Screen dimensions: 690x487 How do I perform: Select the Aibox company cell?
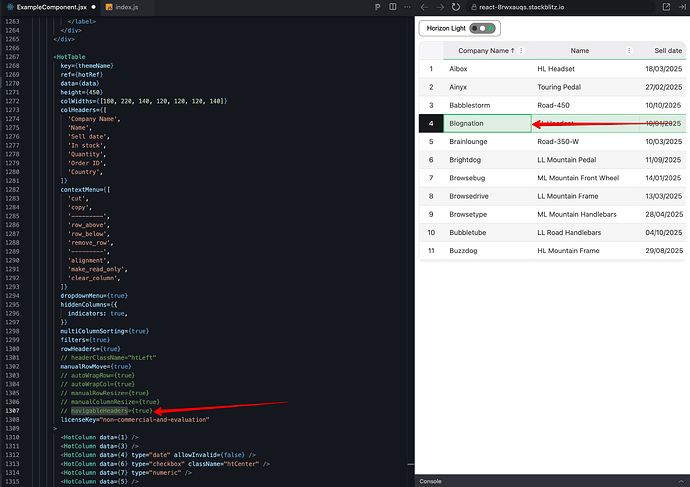click(487, 69)
